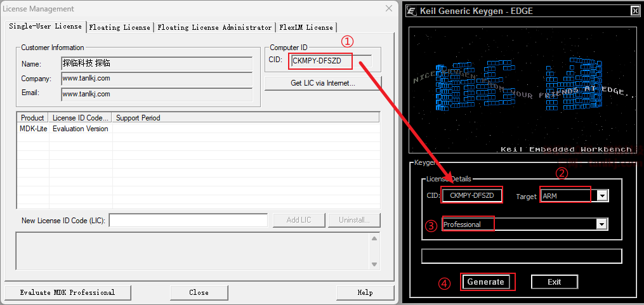644x305 pixels.
Task: Open the Target ARM dropdown arrow
Action: coord(602,196)
